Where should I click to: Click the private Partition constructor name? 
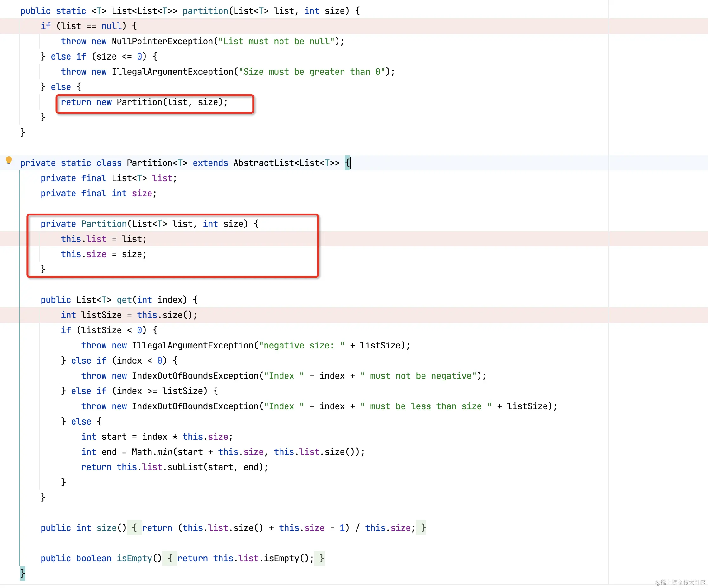[x=104, y=224]
